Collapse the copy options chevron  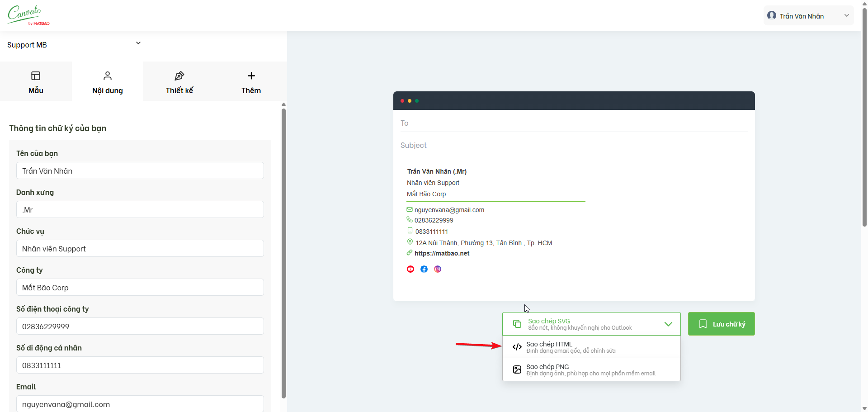point(668,324)
